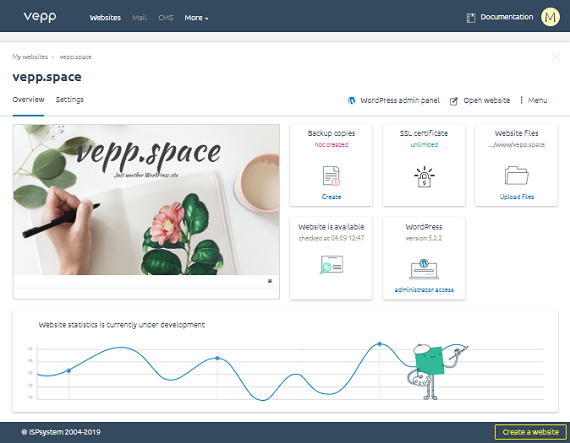570x443 pixels.
Task: Expand the Menu dropdown label
Action: [537, 100]
